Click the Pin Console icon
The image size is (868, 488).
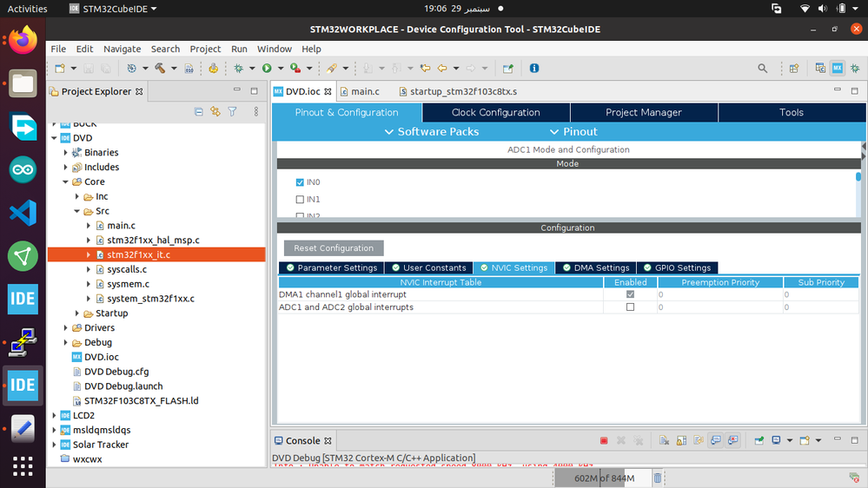click(x=759, y=440)
